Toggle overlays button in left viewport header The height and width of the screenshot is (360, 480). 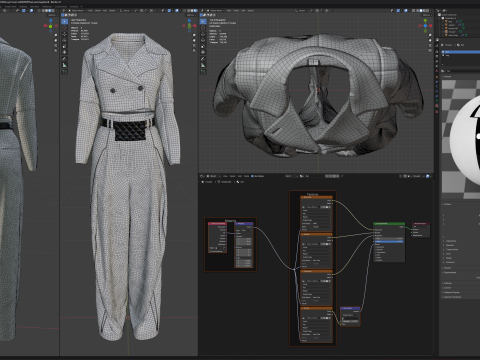(32, 11)
